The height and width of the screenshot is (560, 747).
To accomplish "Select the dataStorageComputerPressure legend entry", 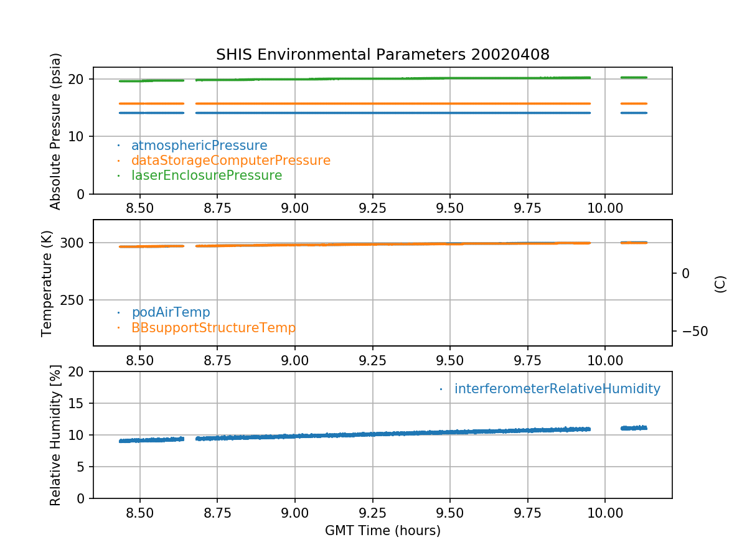I will (230, 161).
